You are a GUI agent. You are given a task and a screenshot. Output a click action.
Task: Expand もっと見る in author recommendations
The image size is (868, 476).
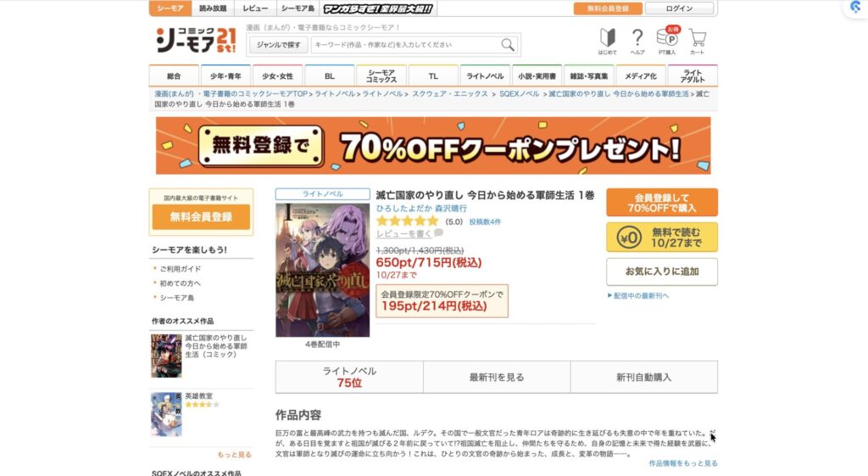[x=234, y=455]
